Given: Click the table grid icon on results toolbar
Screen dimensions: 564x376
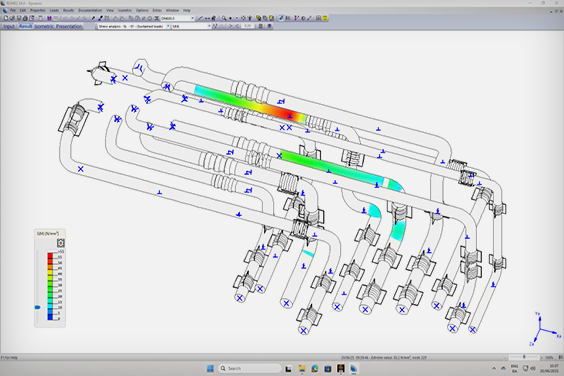Looking at the screenshot, I should pyautogui.click(x=261, y=26).
